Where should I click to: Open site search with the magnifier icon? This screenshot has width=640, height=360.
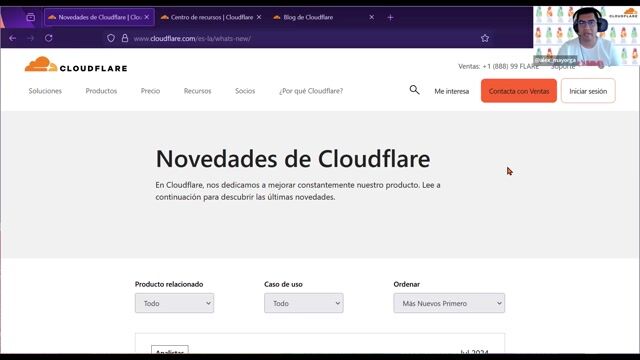tap(414, 90)
